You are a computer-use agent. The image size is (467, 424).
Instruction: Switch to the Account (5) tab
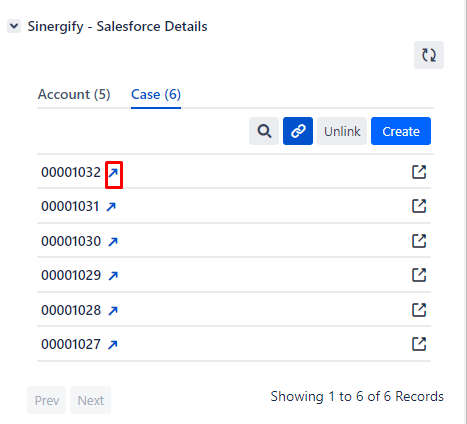point(74,94)
